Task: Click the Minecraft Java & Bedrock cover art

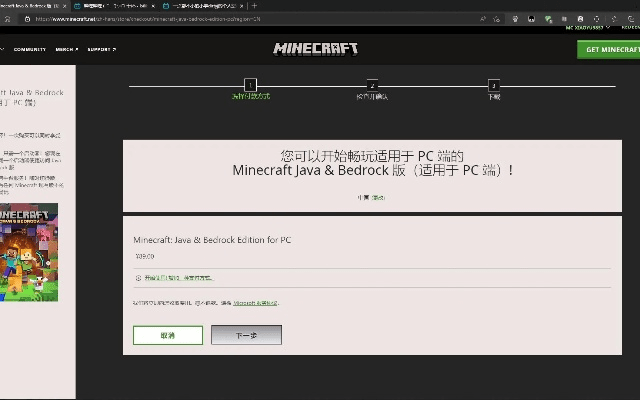Action: pos(29,252)
